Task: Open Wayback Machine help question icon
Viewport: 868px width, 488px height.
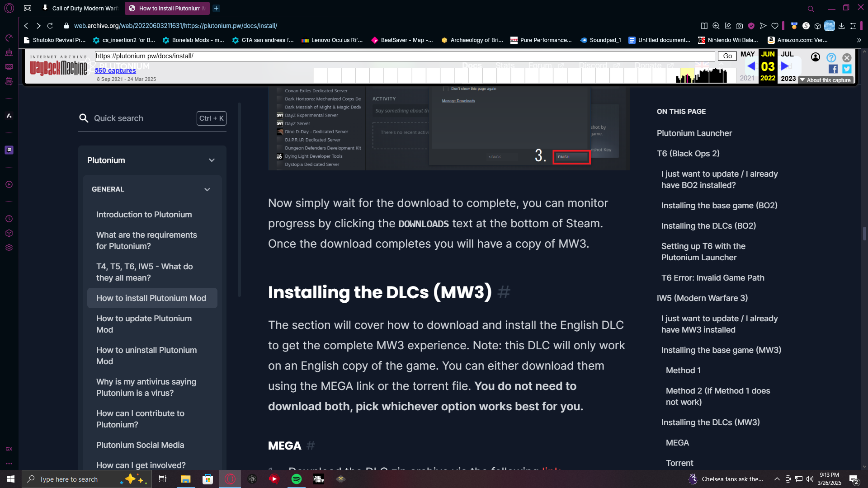Action: (831, 57)
